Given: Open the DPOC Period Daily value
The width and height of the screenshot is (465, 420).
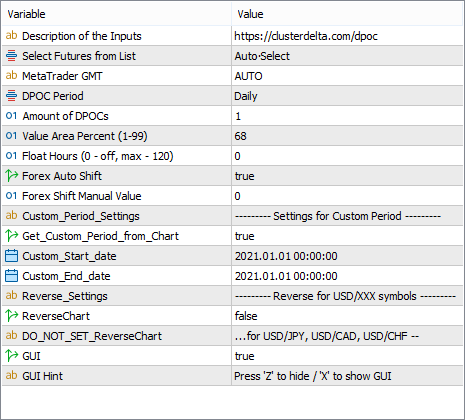Looking at the screenshot, I should (x=347, y=96).
